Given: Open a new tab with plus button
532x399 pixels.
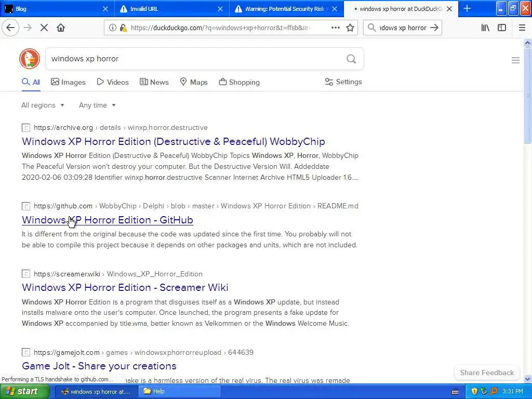Looking at the screenshot, I should point(467,8).
